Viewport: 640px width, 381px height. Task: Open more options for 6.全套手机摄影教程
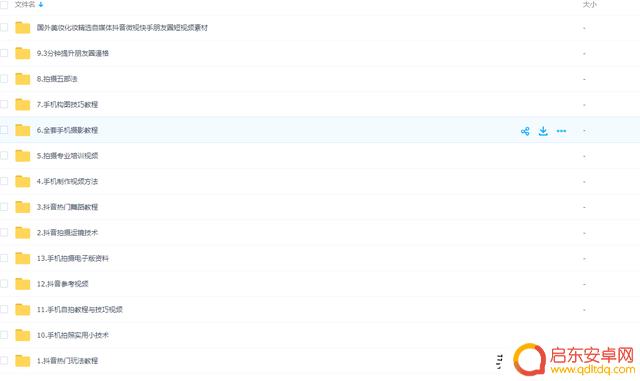coord(561,131)
